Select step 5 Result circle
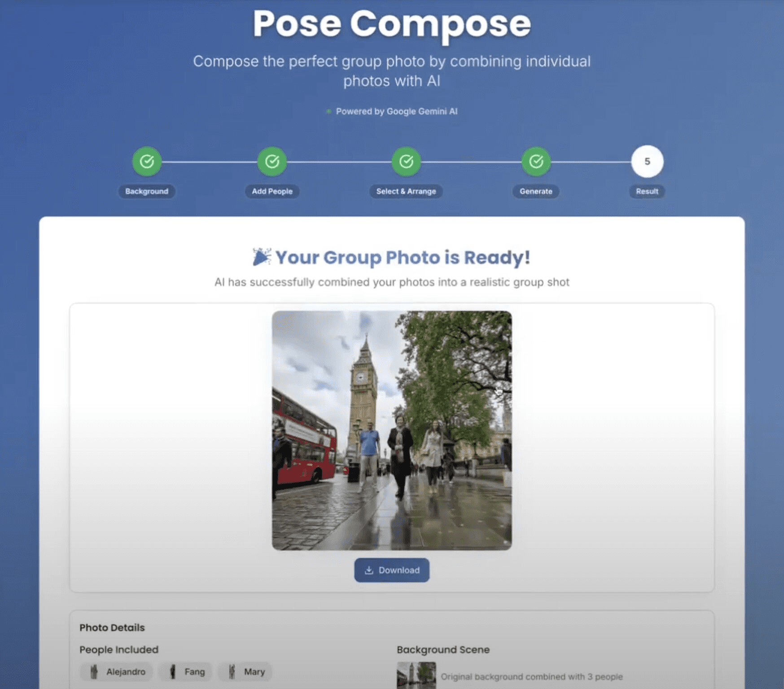Image resolution: width=784 pixels, height=689 pixels. coord(647,161)
